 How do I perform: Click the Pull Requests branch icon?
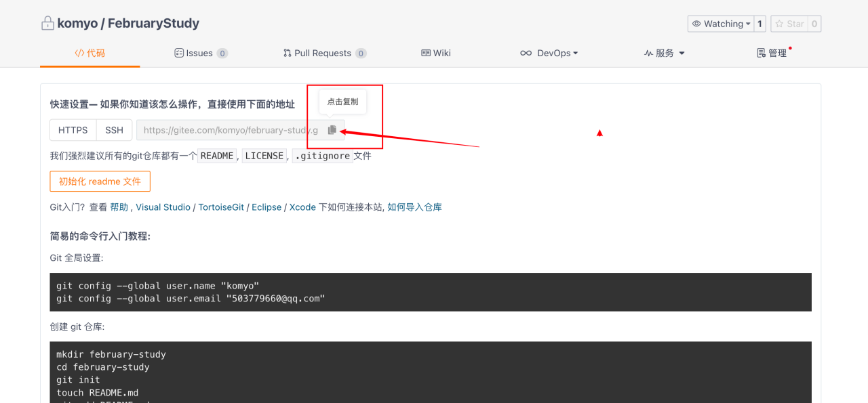click(288, 53)
